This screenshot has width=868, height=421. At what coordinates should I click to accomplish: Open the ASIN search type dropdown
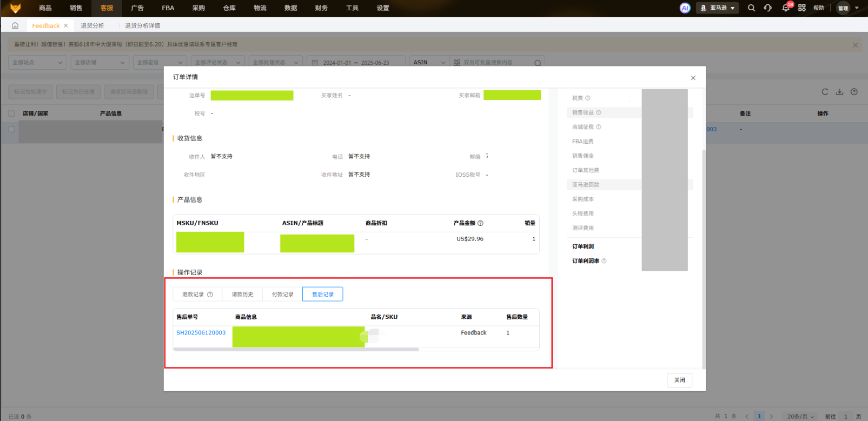(429, 63)
